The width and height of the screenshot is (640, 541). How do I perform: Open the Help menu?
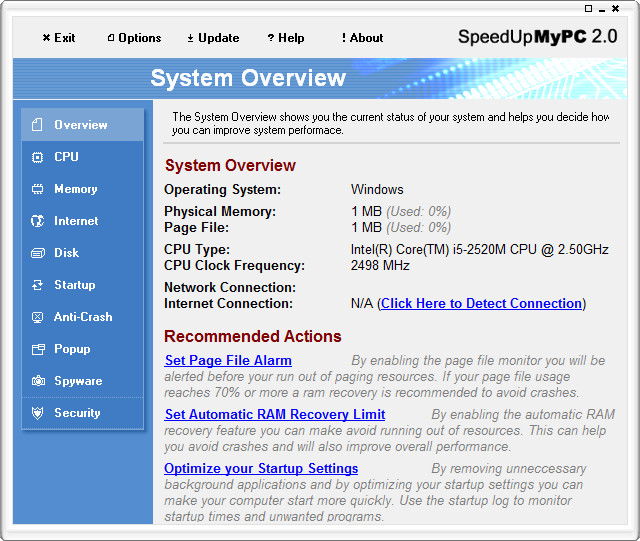pyautogui.click(x=286, y=38)
